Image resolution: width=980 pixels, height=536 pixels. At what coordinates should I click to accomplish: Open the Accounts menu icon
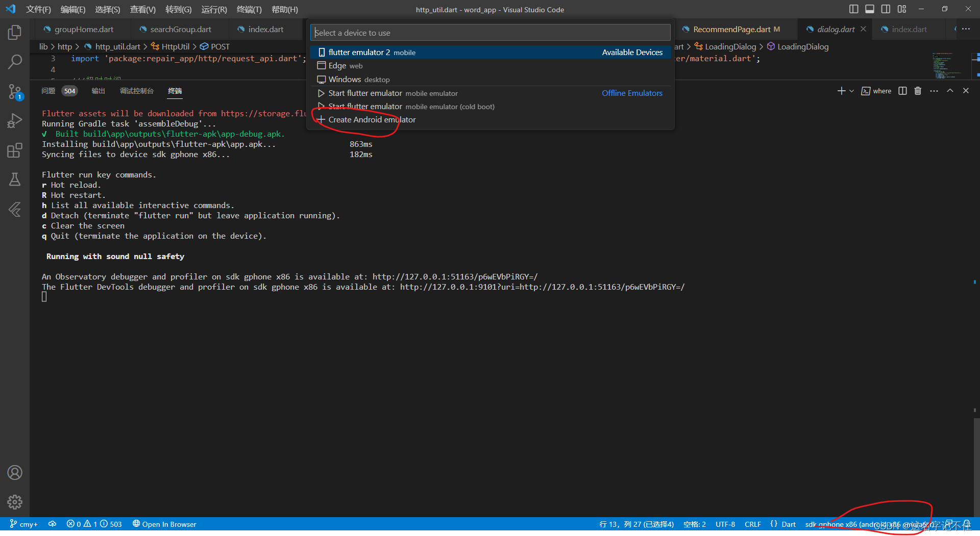(15, 473)
